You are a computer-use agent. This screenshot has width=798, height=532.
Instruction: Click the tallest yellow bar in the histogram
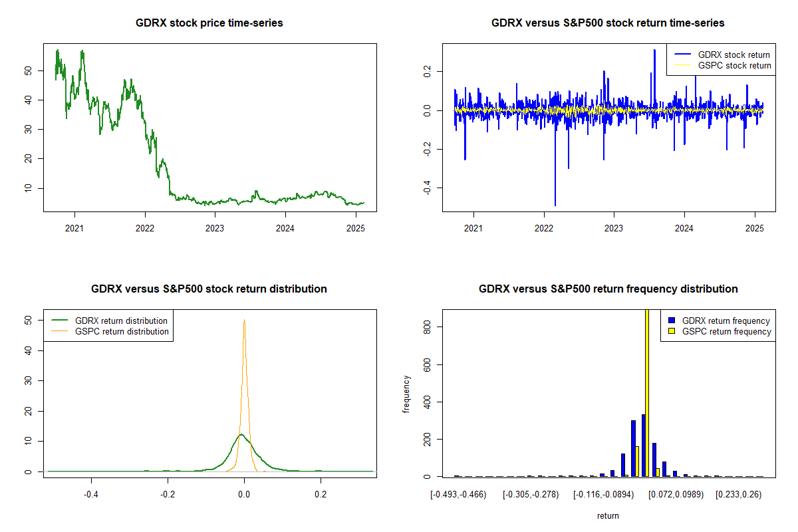pos(647,399)
